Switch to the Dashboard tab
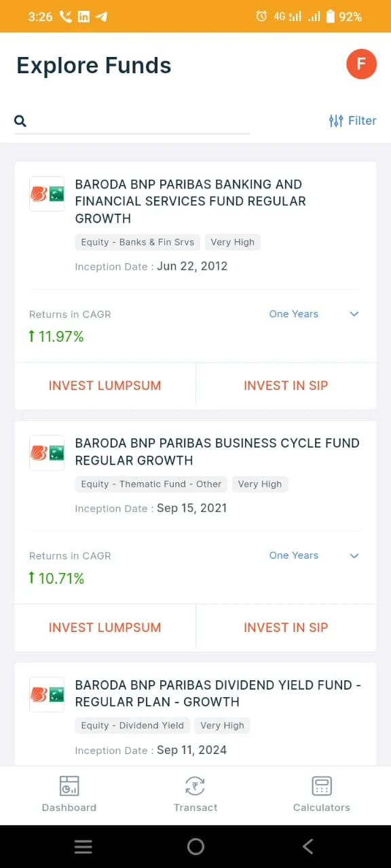Image resolution: width=391 pixels, height=868 pixels. tap(69, 794)
